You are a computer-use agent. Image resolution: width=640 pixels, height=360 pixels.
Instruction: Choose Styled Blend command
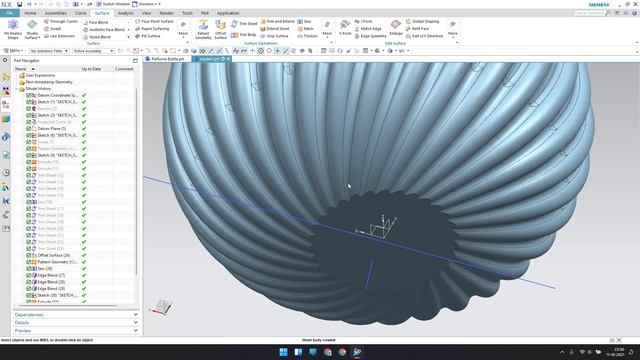[97, 37]
